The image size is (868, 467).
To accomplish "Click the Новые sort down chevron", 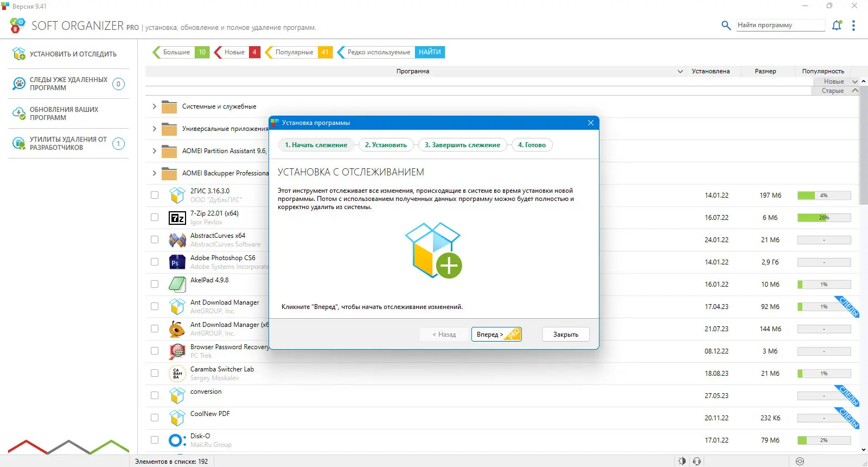I will coord(855,81).
